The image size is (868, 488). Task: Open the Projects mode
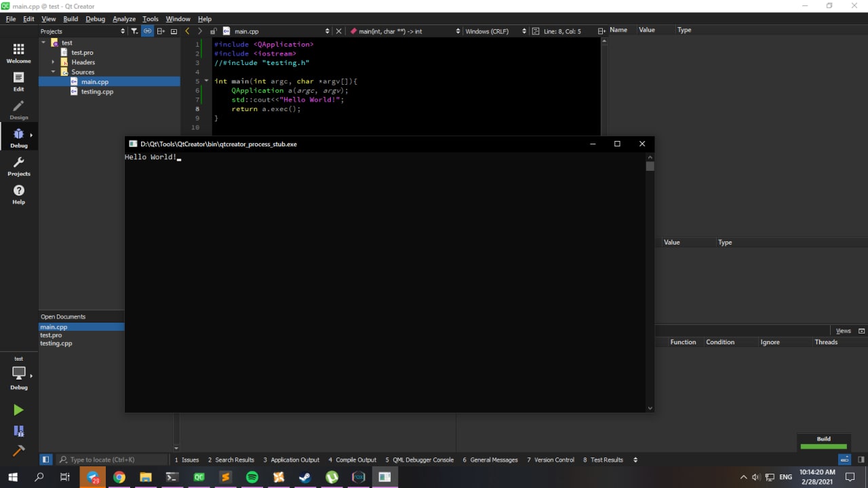click(x=18, y=166)
